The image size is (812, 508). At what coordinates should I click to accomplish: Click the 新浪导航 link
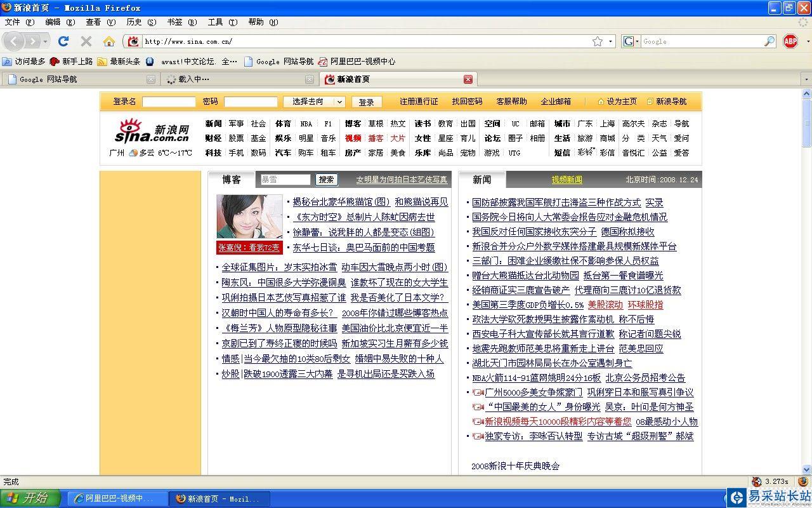(671, 102)
